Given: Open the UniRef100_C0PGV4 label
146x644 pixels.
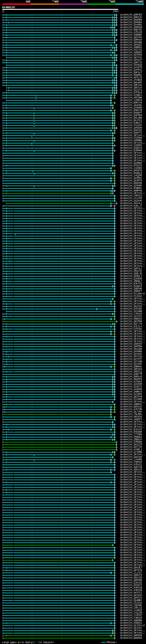Looking at the screenshot, I should [131, 314].
